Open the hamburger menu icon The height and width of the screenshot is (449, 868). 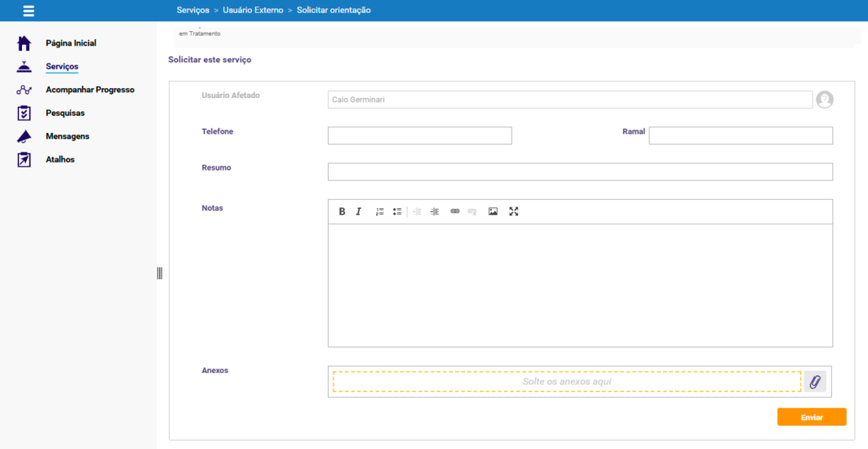click(x=29, y=11)
